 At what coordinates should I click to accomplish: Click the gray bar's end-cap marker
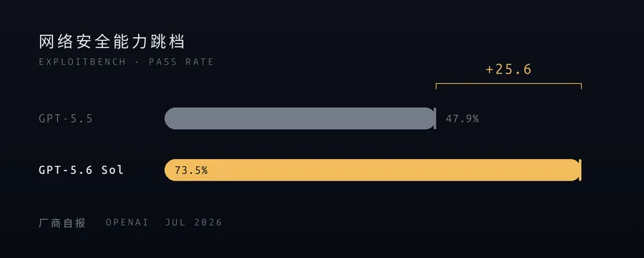(x=434, y=118)
